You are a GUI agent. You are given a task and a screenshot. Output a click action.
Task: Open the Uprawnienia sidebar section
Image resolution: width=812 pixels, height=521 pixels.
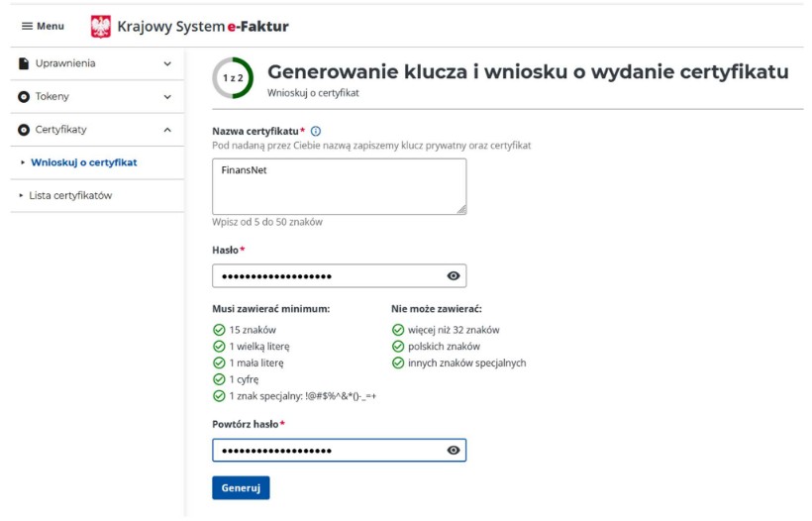pos(97,63)
